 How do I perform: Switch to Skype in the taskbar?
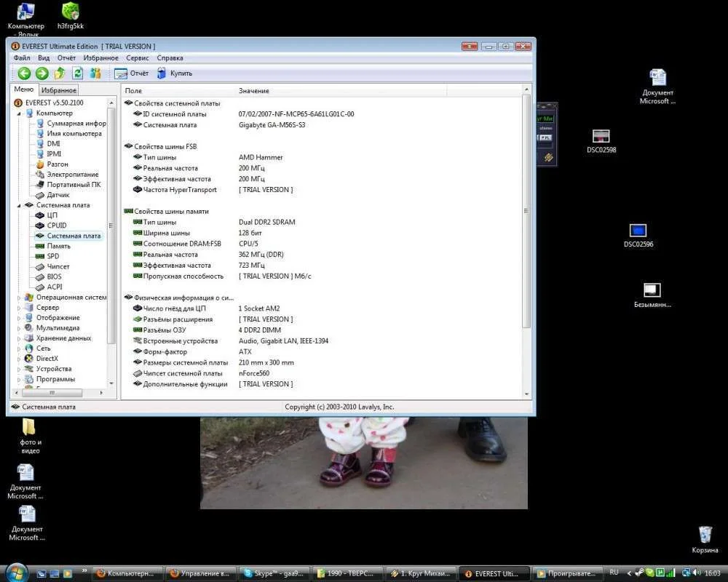point(273,573)
